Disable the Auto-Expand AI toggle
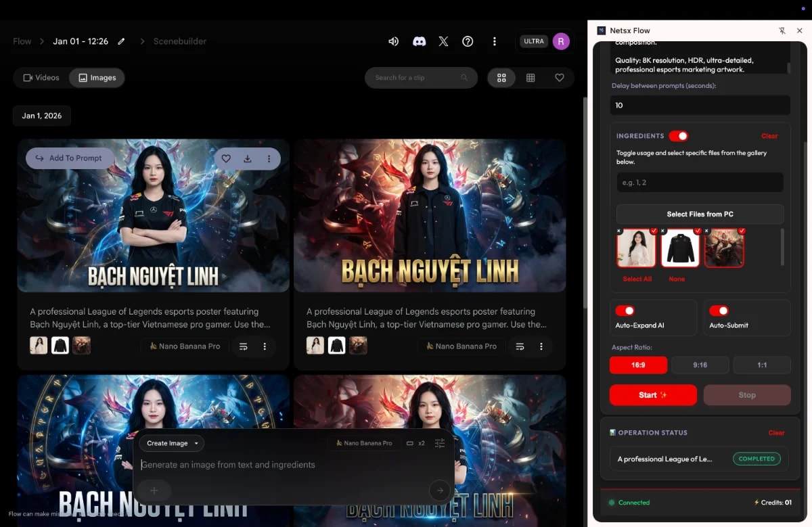 625,311
